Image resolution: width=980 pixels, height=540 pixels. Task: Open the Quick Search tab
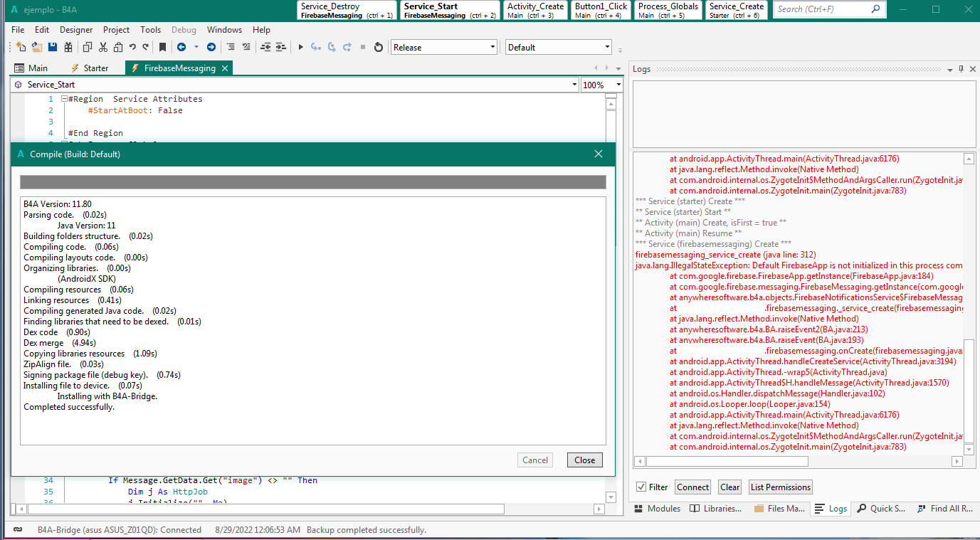pyautogui.click(x=881, y=509)
